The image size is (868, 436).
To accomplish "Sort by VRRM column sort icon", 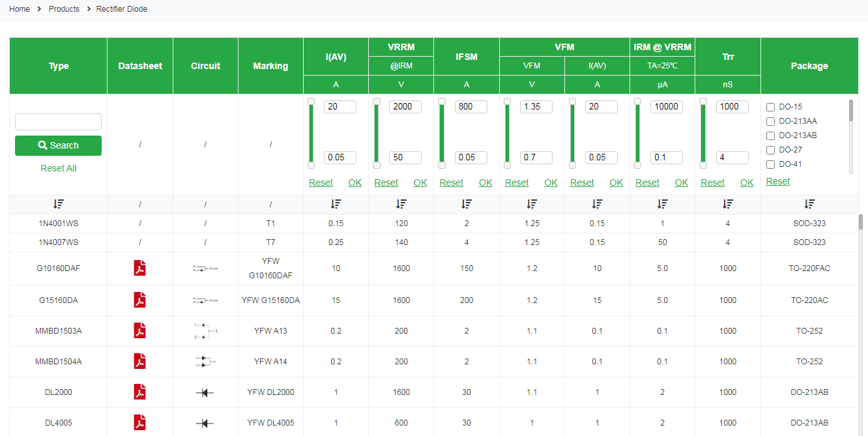I will pyautogui.click(x=401, y=204).
